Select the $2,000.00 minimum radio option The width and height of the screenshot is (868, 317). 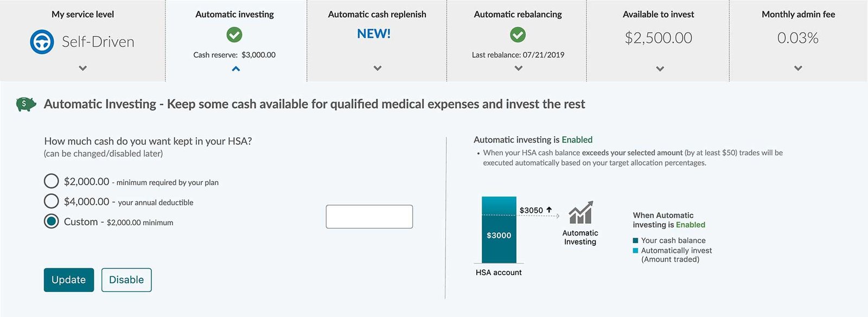click(52, 181)
